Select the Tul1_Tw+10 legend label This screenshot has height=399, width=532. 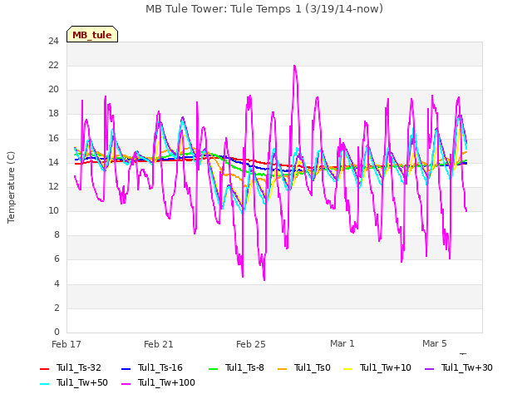coord(386,367)
